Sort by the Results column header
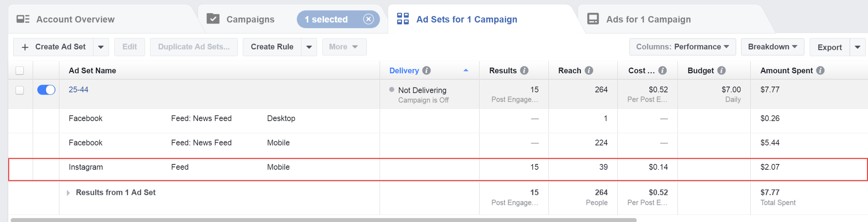 (x=503, y=70)
